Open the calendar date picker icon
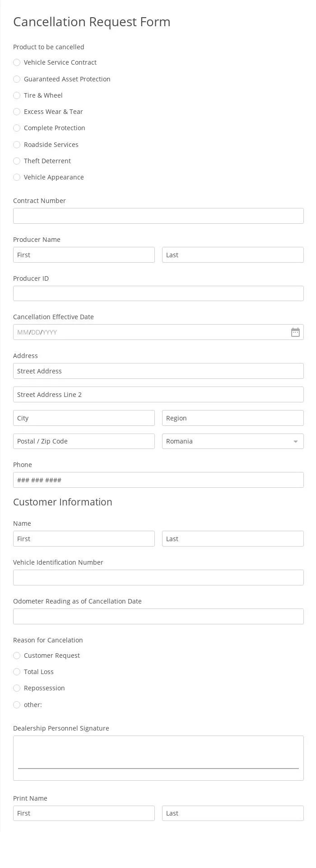Image resolution: width=316 pixels, height=868 pixels. (295, 332)
